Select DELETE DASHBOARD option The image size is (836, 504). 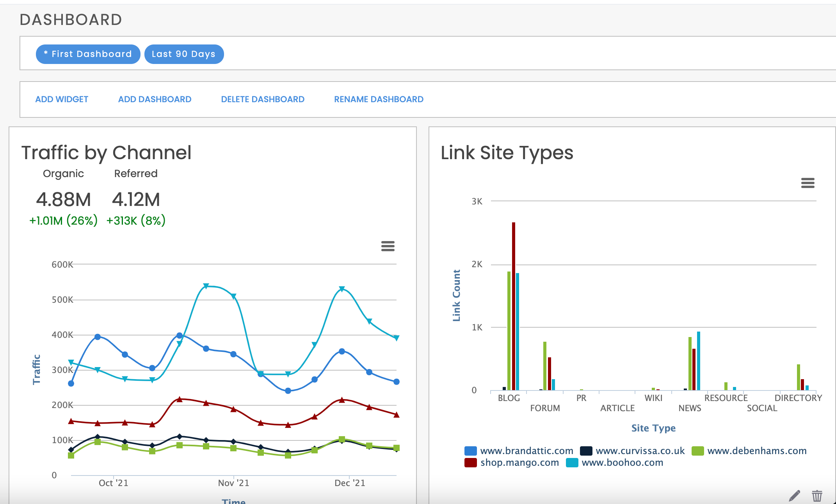[262, 99]
